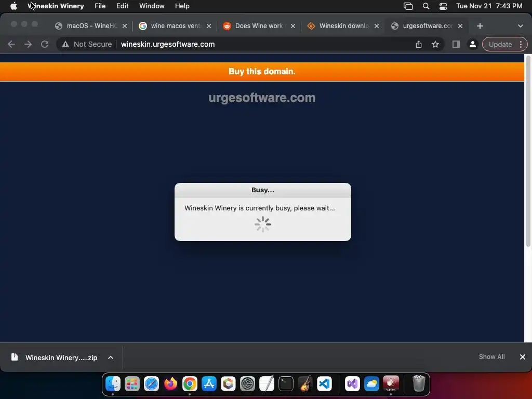Close the wine macos Google tab

(209, 26)
